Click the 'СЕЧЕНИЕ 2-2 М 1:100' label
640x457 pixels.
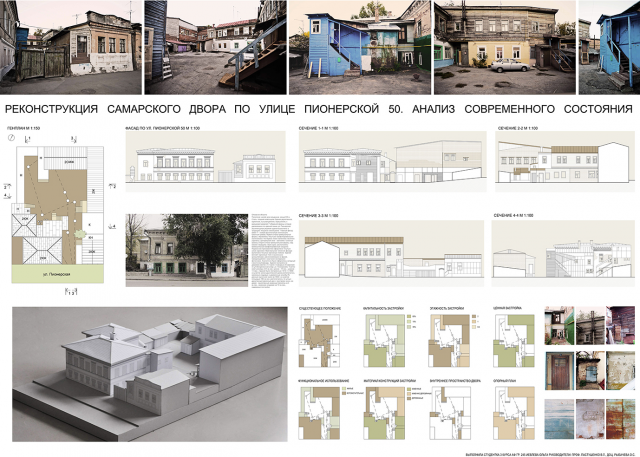(518, 128)
